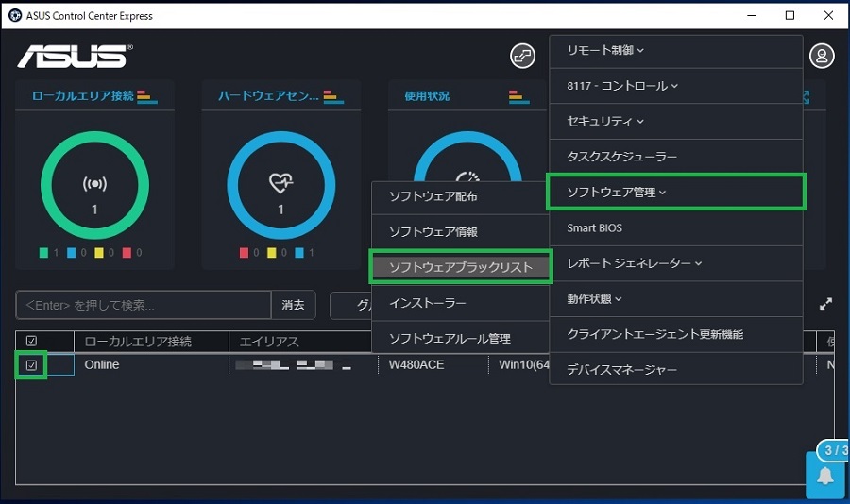Image resolution: width=850 pixels, height=504 pixels.
Task: Click the chart icon on the ハードウェアセン... card
Action: [333, 96]
